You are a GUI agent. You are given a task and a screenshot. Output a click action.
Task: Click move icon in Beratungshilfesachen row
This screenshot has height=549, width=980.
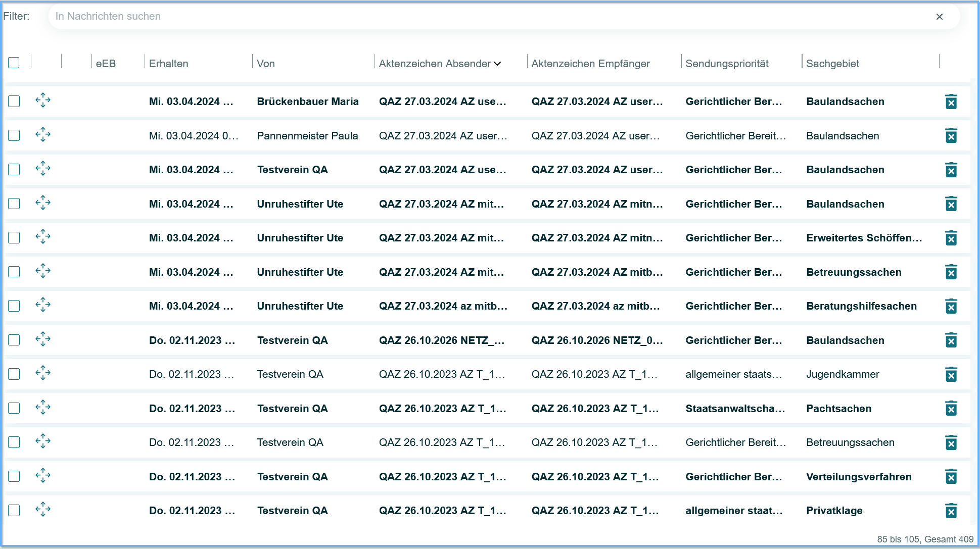pos(43,305)
